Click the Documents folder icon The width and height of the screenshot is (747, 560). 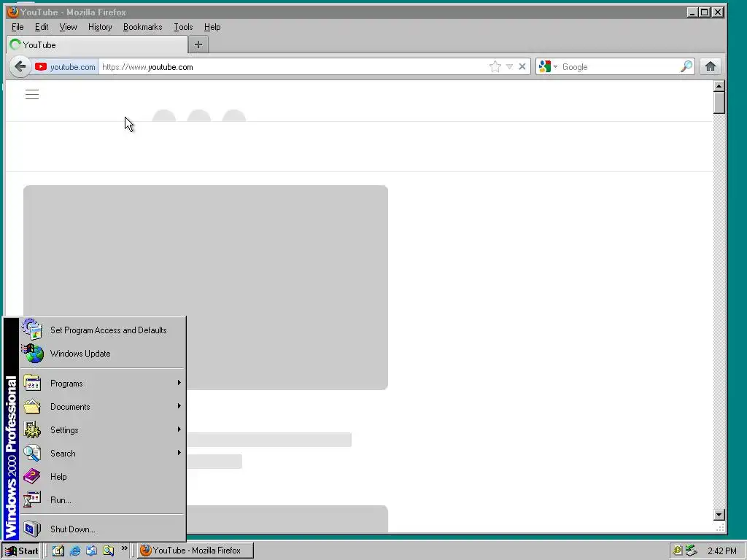pos(32,407)
